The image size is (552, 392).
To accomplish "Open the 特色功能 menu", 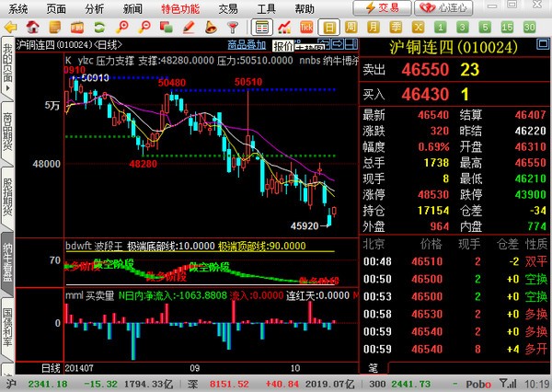I will [x=180, y=9].
